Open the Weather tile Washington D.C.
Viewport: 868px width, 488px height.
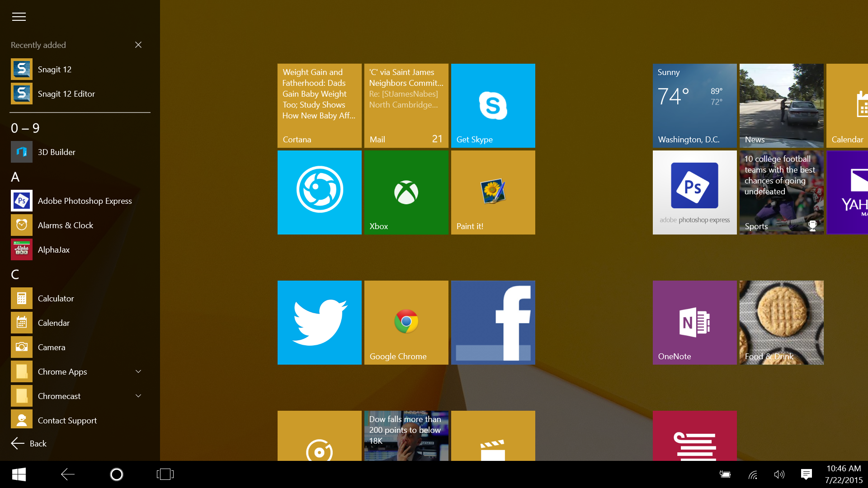point(694,105)
